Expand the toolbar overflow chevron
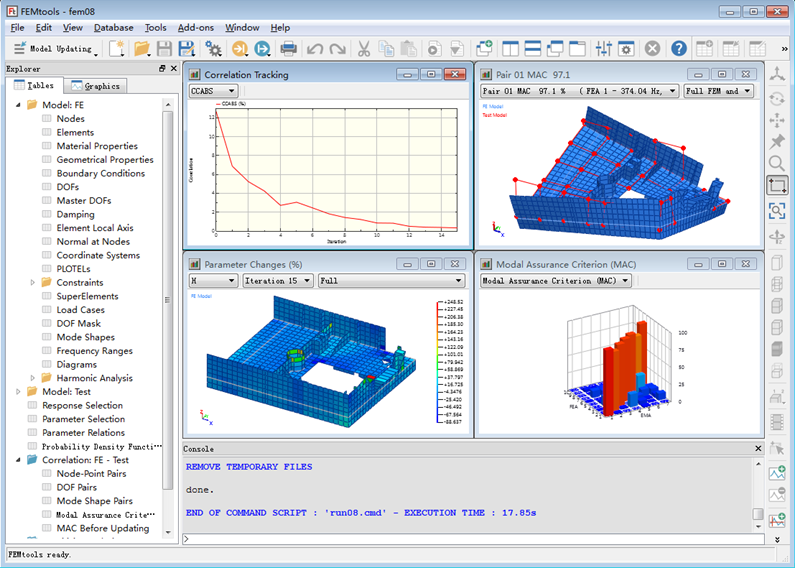 pyautogui.click(x=784, y=49)
